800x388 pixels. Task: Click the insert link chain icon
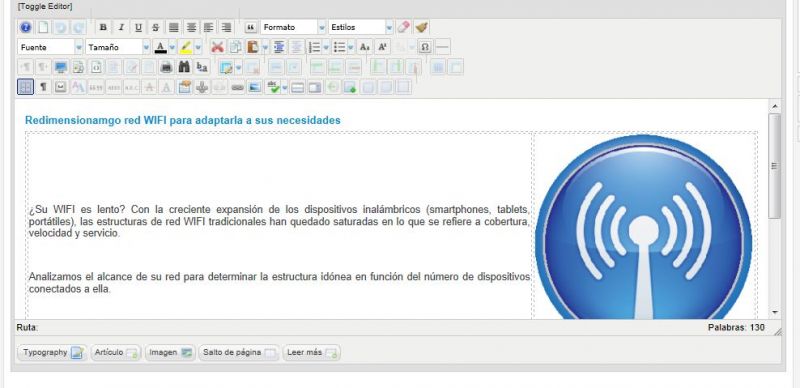pyautogui.click(x=237, y=87)
